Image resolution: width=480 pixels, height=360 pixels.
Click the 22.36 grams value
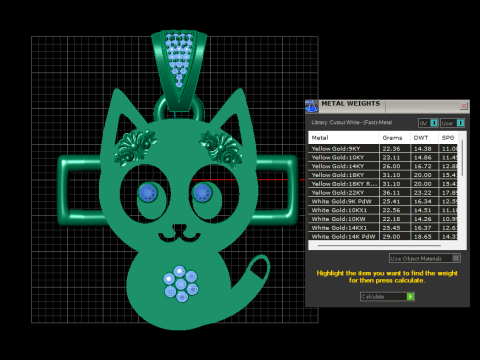[x=391, y=149]
